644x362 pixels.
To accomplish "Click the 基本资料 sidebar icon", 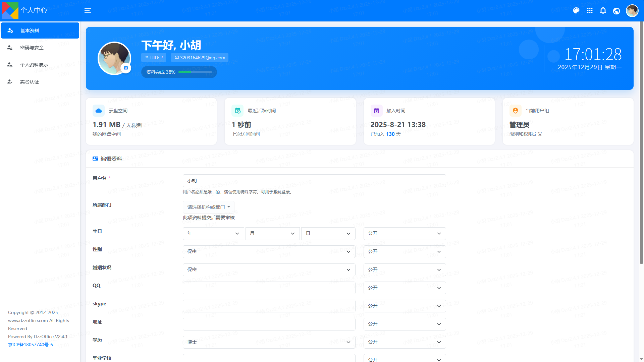I will coord(10,31).
